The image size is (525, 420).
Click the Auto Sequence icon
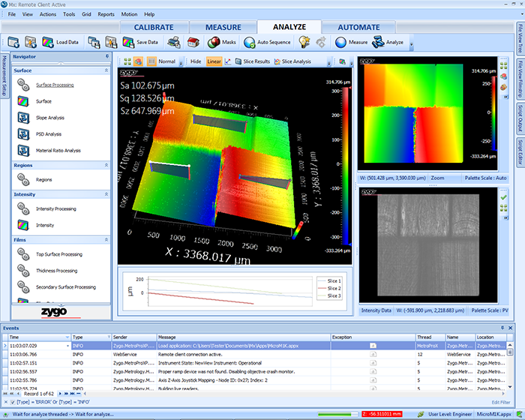coord(248,43)
